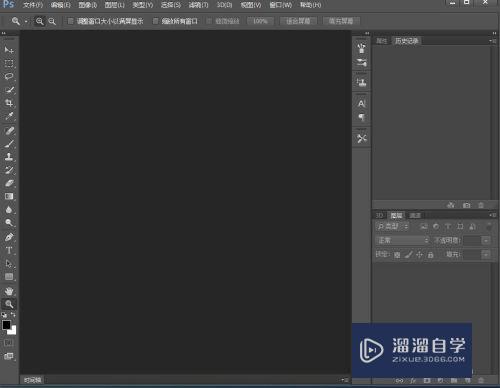Image resolution: width=500 pixels, height=388 pixels.
Task: Click add layer style fx icon
Action: click(413, 380)
